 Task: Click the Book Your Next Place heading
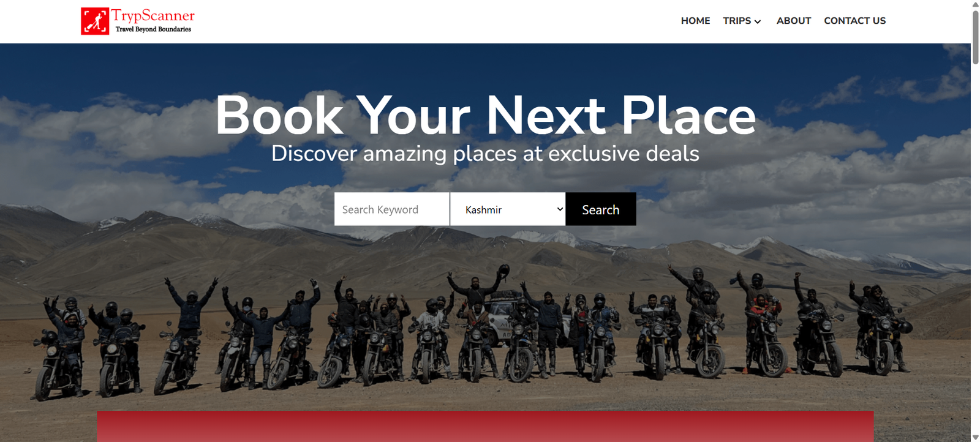(486, 116)
